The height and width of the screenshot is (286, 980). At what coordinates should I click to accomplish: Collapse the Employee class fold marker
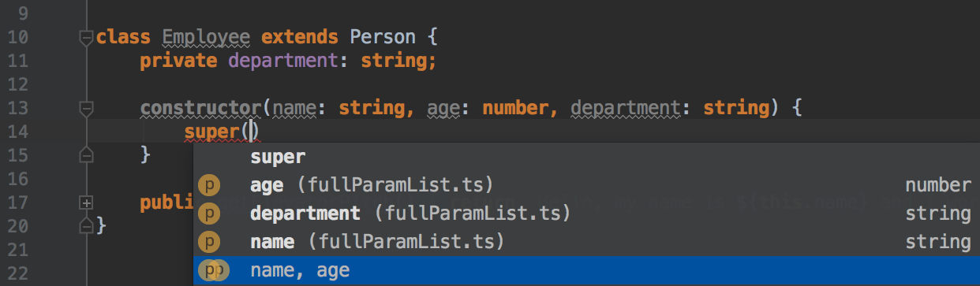87,37
